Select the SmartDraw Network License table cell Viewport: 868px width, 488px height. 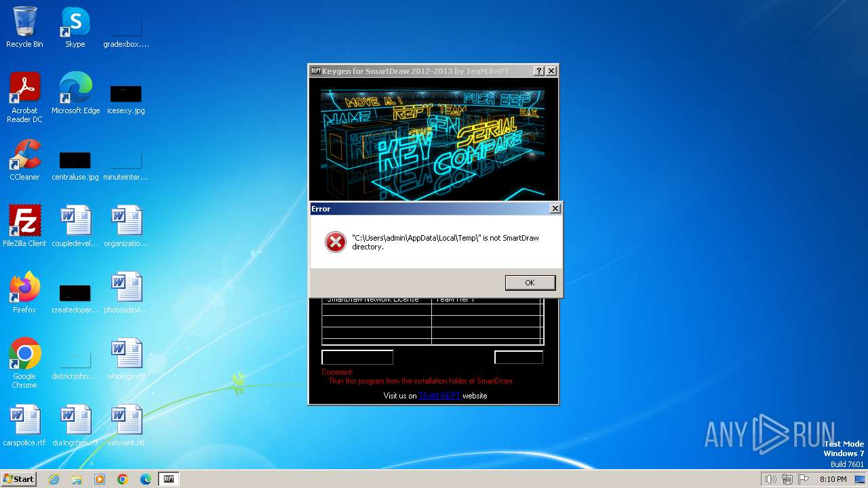coord(376,300)
